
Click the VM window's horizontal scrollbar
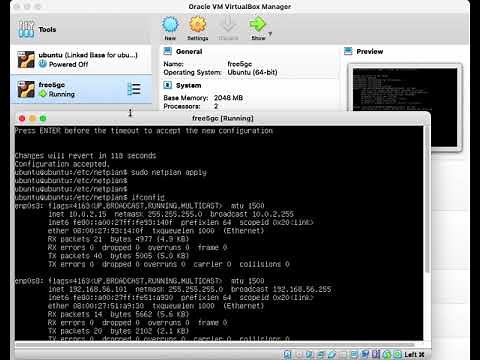215,344
